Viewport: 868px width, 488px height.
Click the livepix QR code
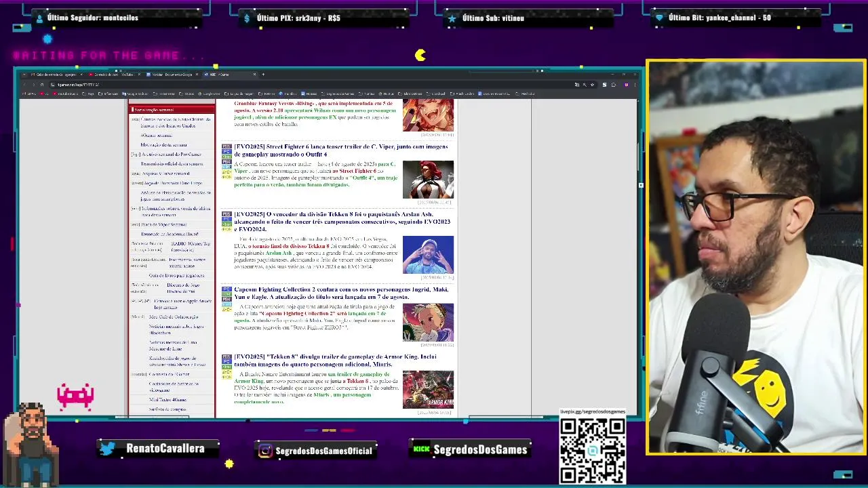(593, 451)
